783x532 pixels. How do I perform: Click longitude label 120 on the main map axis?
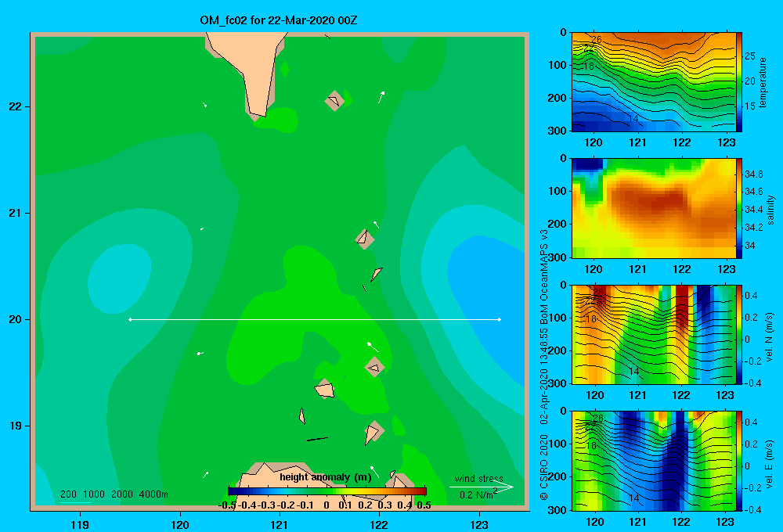tap(180, 524)
